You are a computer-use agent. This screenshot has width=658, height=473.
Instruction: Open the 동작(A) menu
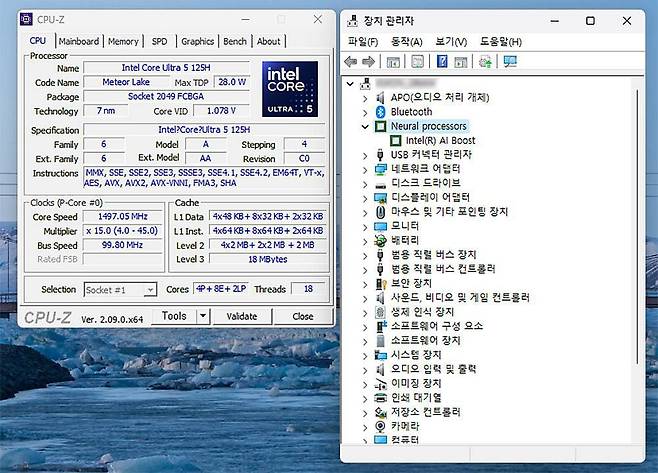point(407,42)
